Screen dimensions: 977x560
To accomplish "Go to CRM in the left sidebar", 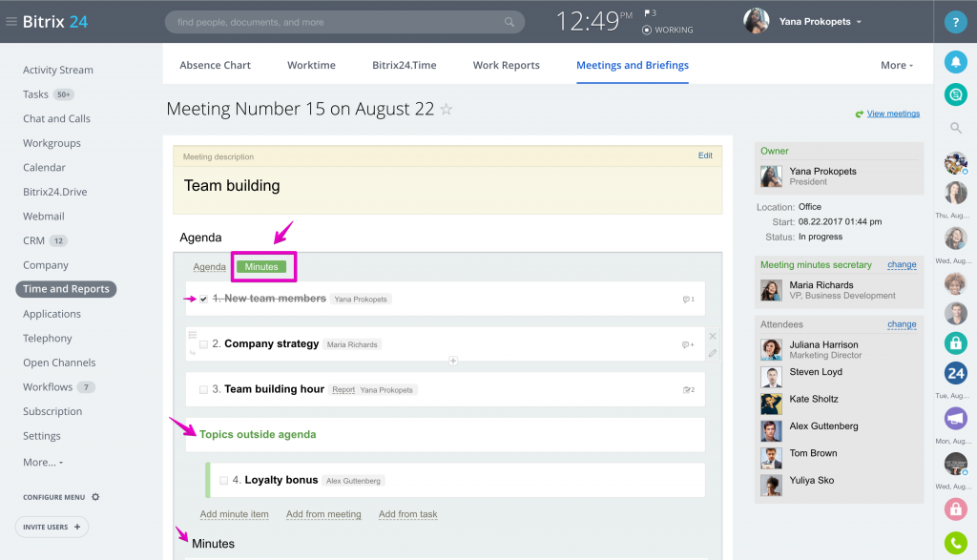I will point(33,240).
